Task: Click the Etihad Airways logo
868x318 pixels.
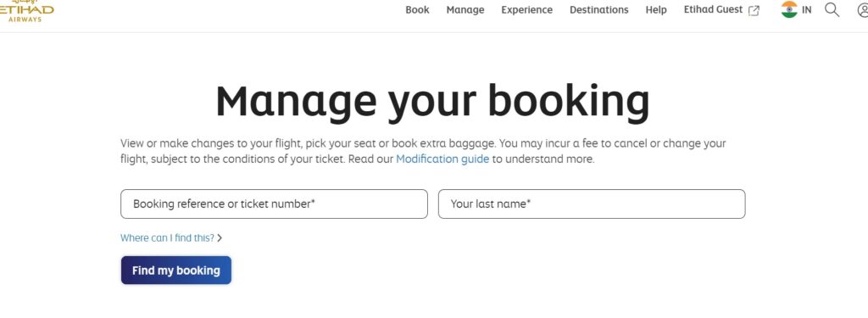Action: coord(26,11)
